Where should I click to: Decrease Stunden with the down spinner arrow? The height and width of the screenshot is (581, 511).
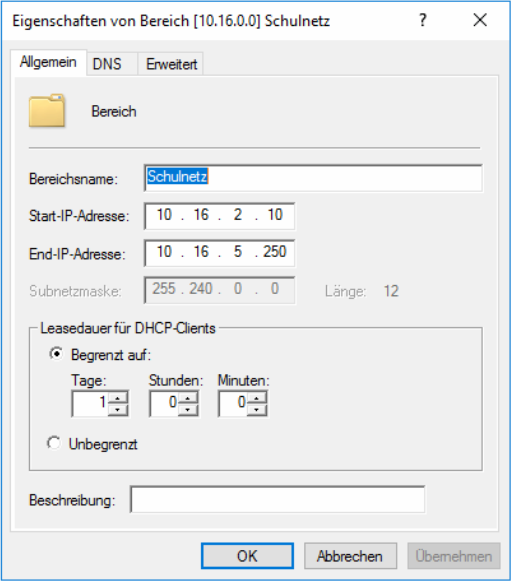188,410
